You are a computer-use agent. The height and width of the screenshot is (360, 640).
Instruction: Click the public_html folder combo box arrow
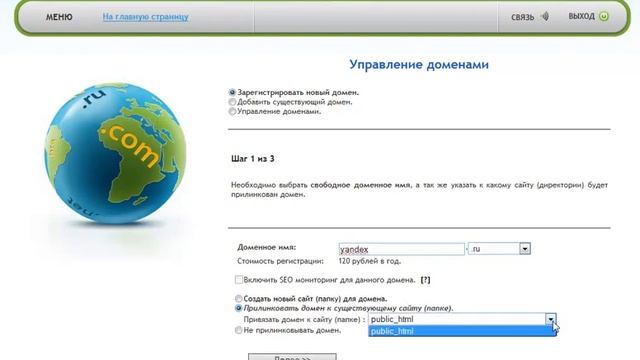click(x=551, y=319)
